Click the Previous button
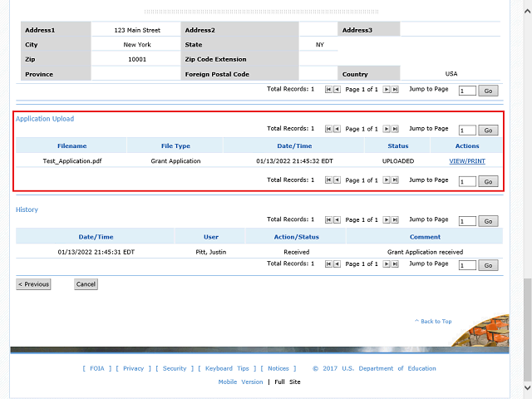Screen dimensions: 532x399 (x=33, y=284)
